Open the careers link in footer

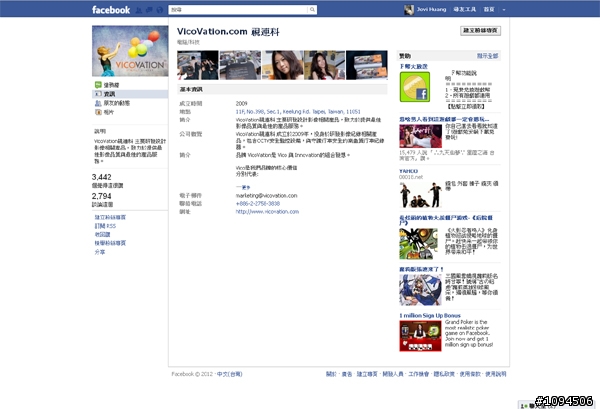(419, 374)
